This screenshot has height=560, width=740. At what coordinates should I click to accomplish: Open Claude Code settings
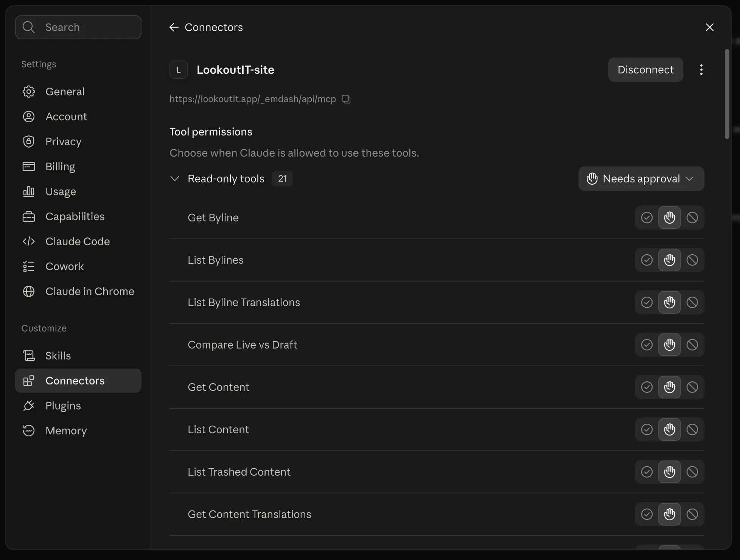point(78,241)
